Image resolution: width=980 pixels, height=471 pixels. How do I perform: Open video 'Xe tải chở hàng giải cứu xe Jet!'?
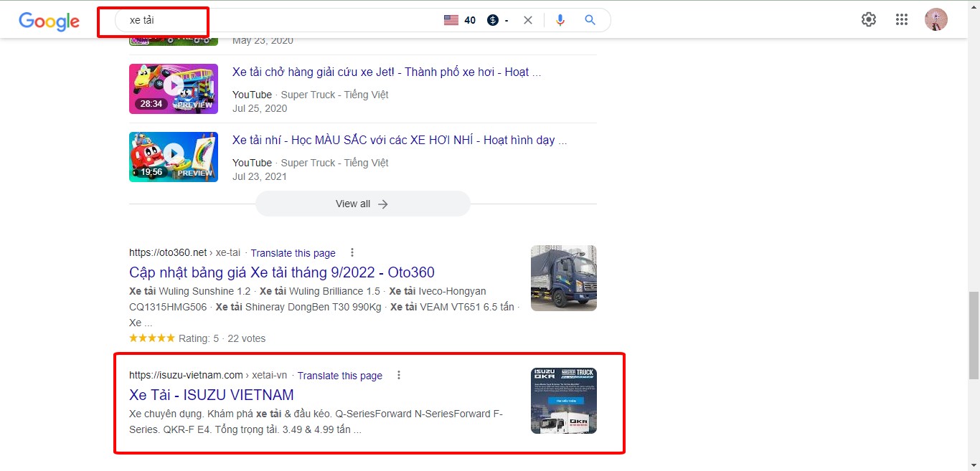(x=387, y=72)
